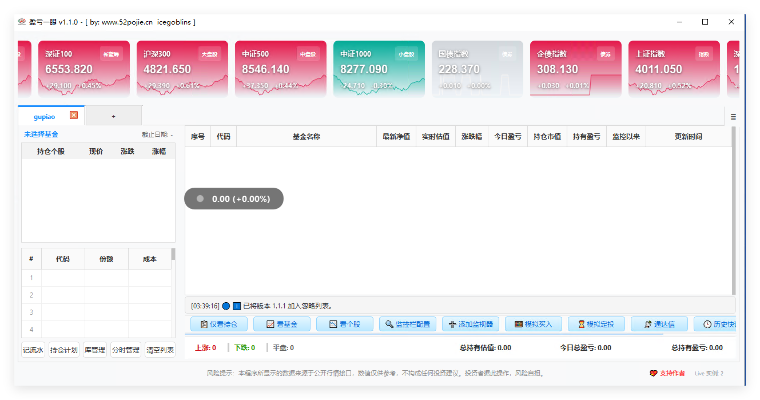Click the green 下跌: 0 counter
Screen dimensions: 760x400
[x=244, y=348]
